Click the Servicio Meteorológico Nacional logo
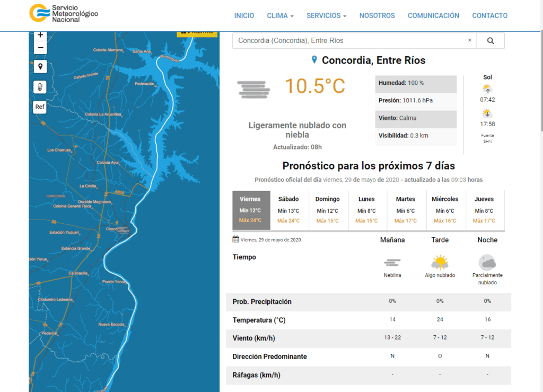This screenshot has height=392, width=543. pos(64,13)
